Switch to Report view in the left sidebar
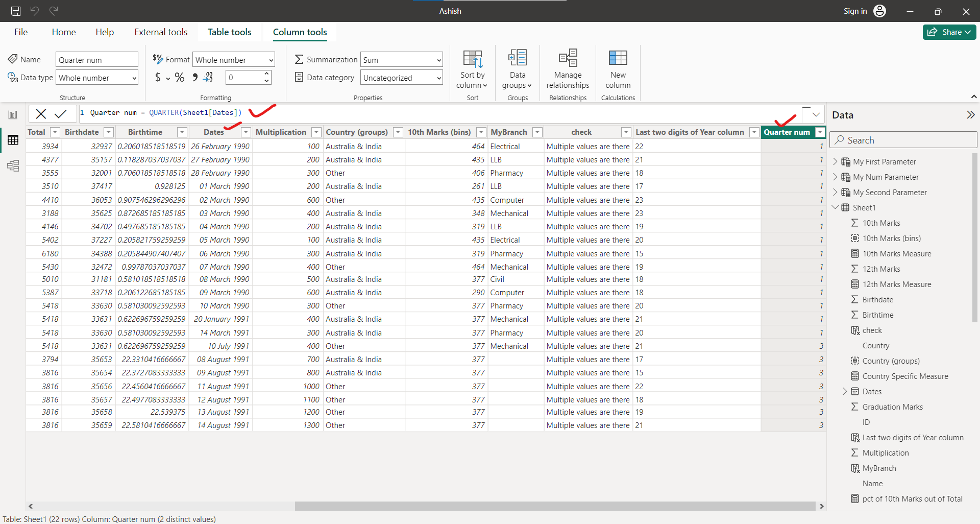The image size is (980, 524). click(13, 114)
